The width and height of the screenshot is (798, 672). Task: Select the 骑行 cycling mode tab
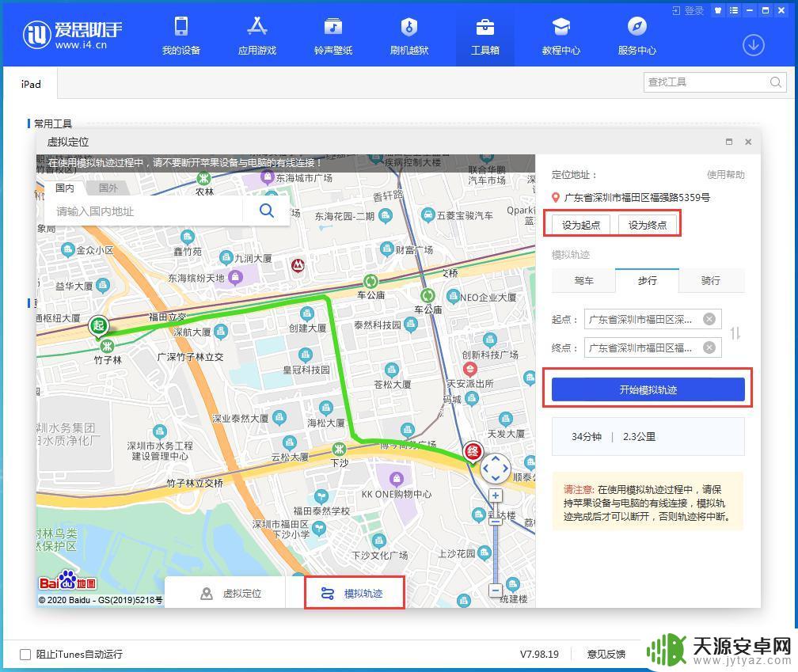[x=711, y=280]
